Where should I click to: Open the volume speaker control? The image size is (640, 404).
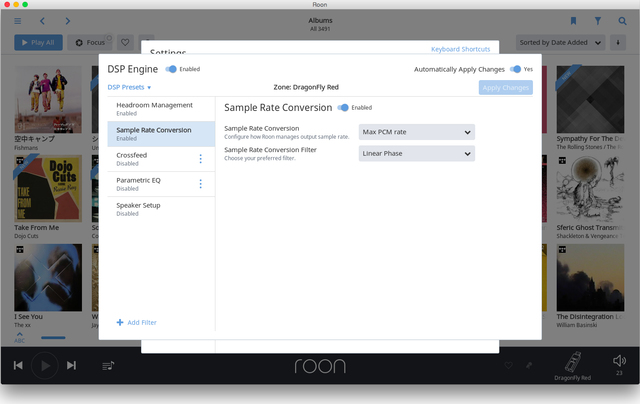(x=619, y=361)
